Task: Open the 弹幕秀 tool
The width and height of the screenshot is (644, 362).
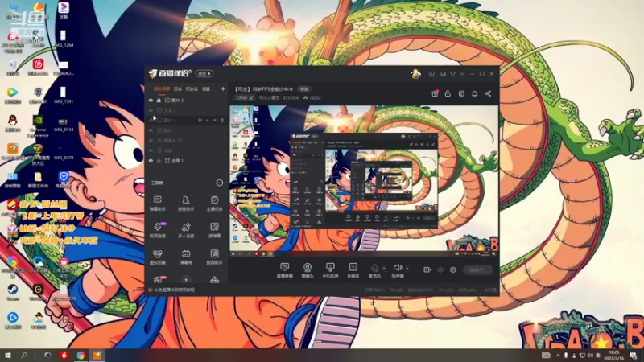Action: pyautogui.click(x=186, y=257)
